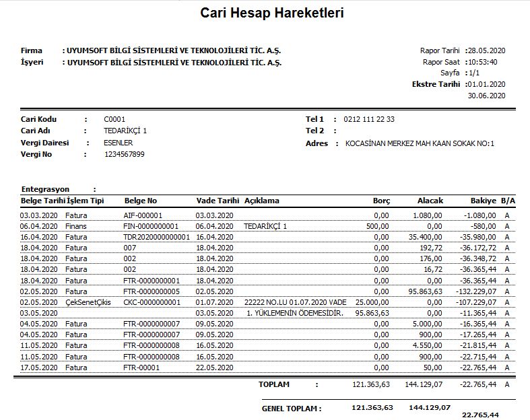Click the Alacak column header
530x420 pixels.
tap(430, 201)
